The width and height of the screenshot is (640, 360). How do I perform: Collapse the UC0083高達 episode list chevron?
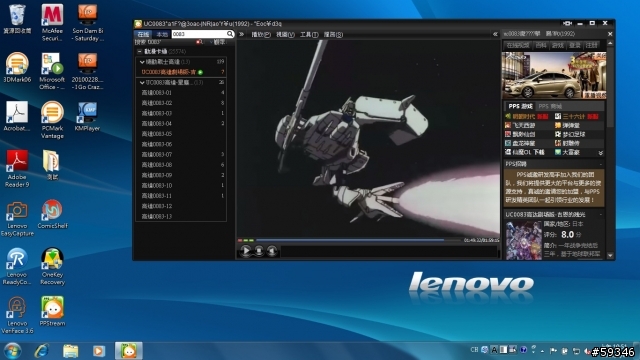coord(142,82)
